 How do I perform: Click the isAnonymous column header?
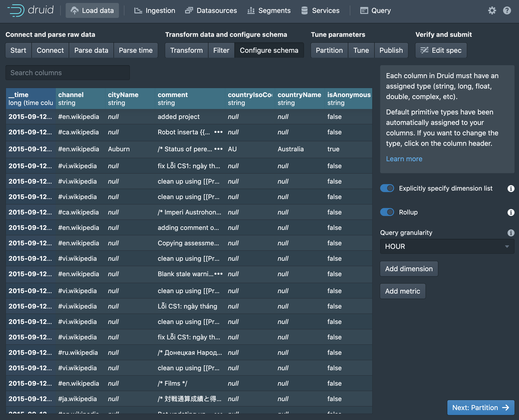(x=348, y=99)
